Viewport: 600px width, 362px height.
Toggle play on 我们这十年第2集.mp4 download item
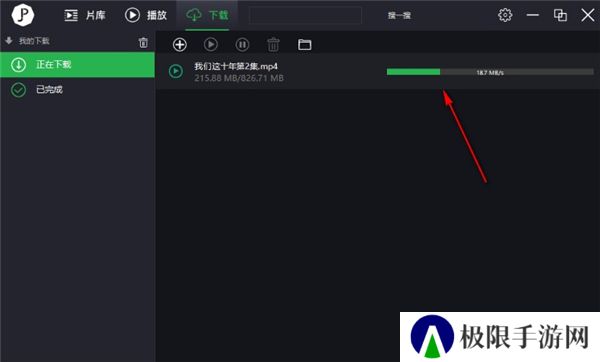[176, 71]
